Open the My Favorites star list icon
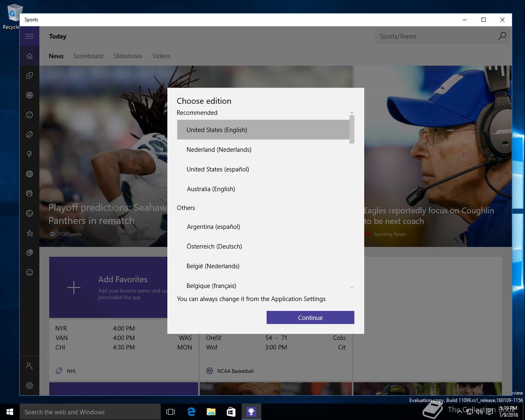The image size is (525, 420). click(30, 233)
